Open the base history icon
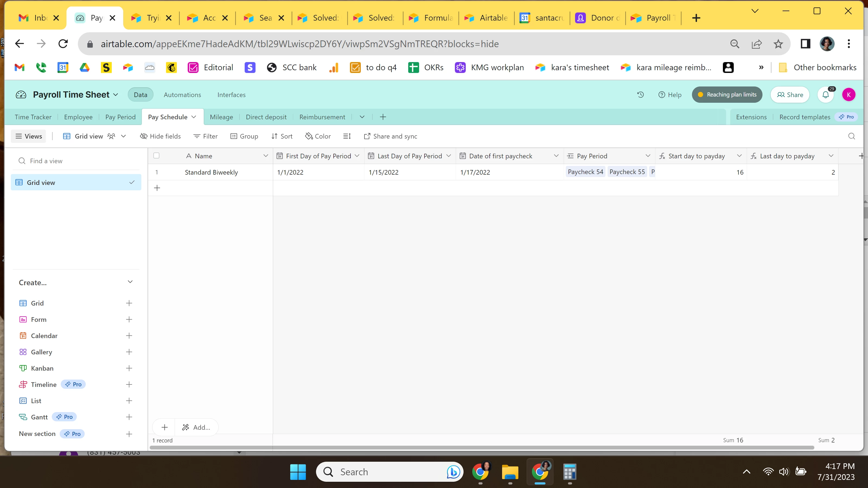The width and height of the screenshot is (868, 488). pyautogui.click(x=640, y=95)
